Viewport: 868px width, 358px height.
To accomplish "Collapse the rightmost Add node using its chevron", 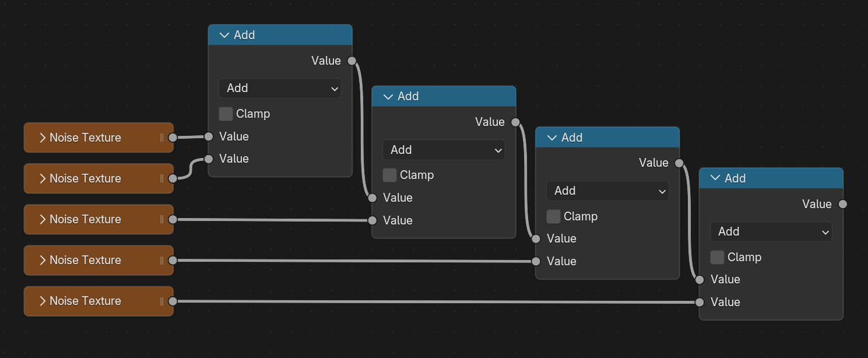I will 715,178.
